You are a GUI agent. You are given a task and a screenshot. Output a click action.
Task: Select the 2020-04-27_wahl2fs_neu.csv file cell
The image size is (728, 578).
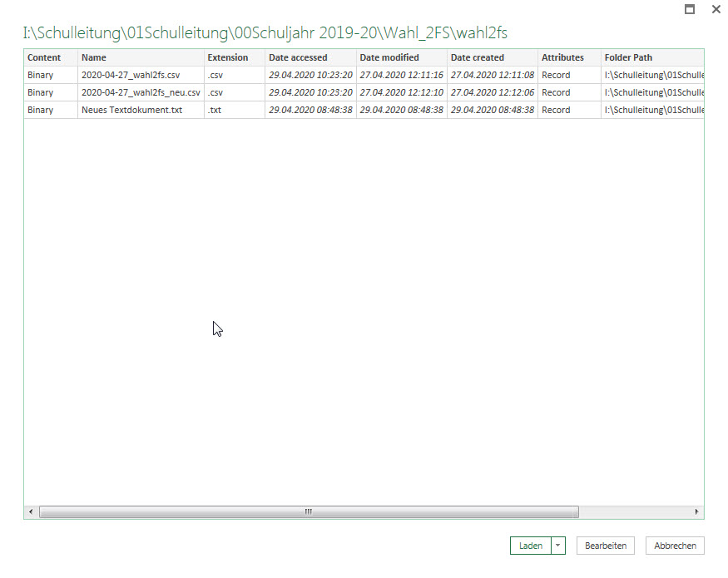(141, 92)
